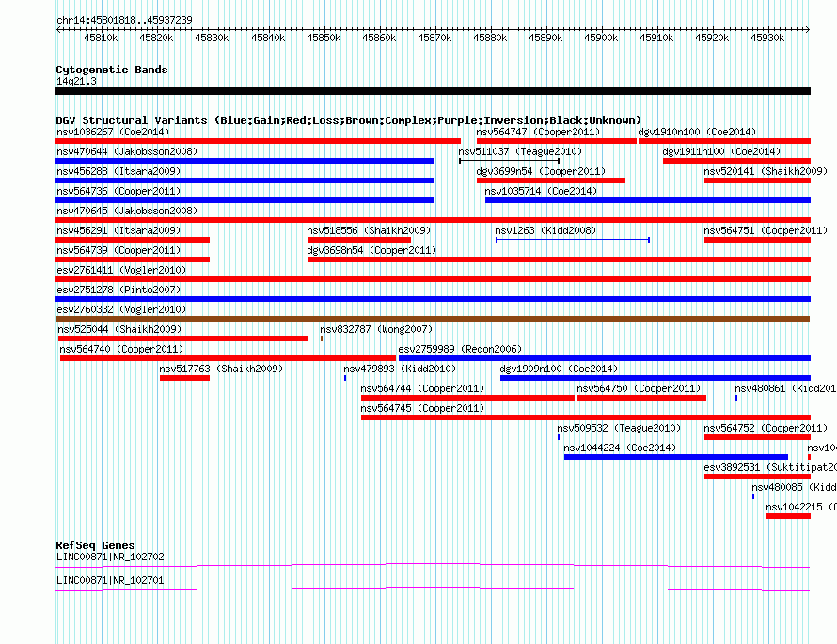Select the nsv518556 (Shaikh2009) label

click(x=369, y=230)
